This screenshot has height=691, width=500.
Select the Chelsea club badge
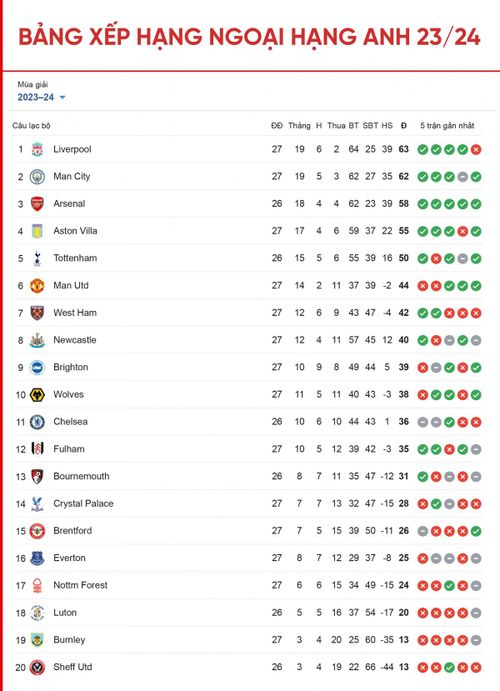coord(37,422)
